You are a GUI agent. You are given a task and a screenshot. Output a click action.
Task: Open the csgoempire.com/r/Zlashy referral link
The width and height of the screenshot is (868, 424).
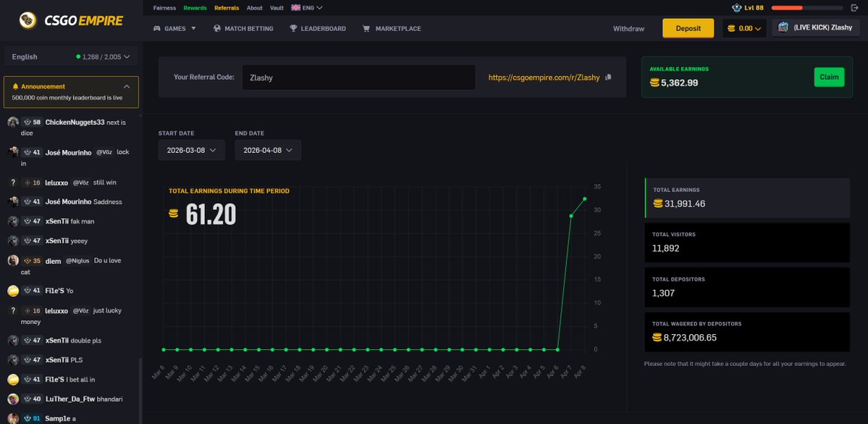[544, 78]
